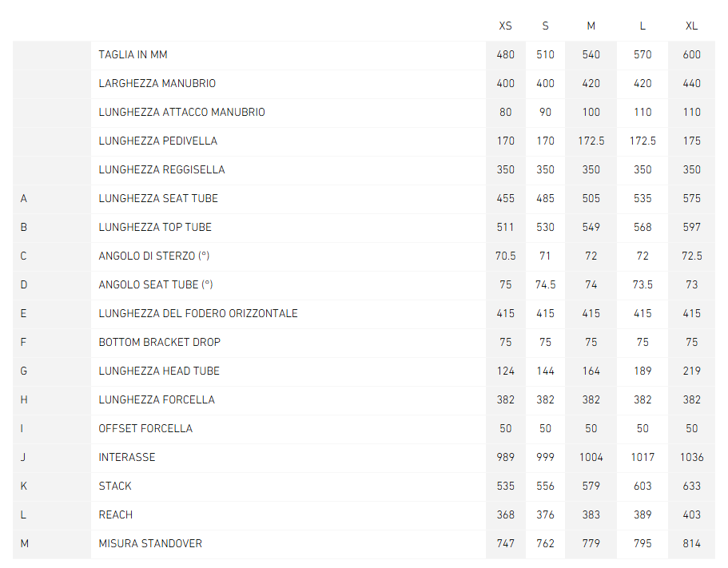Click the STACK value 603 for size L
Viewport: 728px width, 568px height.
tap(642, 486)
